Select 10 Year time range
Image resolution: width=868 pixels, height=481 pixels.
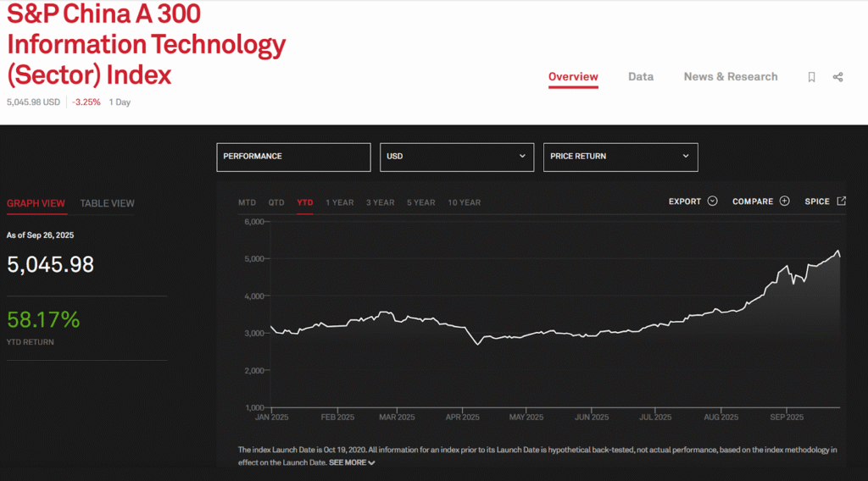click(x=464, y=202)
